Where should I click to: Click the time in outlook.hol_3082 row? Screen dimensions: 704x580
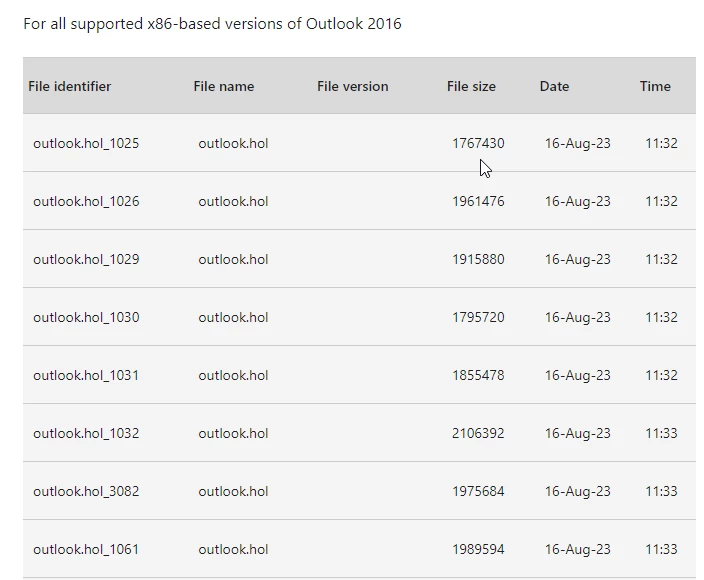[x=661, y=491]
